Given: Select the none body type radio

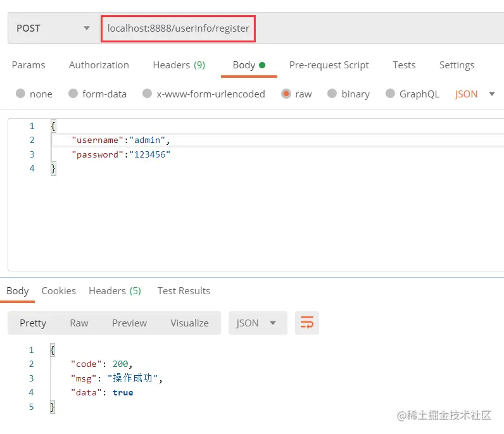Looking at the screenshot, I should [20, 94].
